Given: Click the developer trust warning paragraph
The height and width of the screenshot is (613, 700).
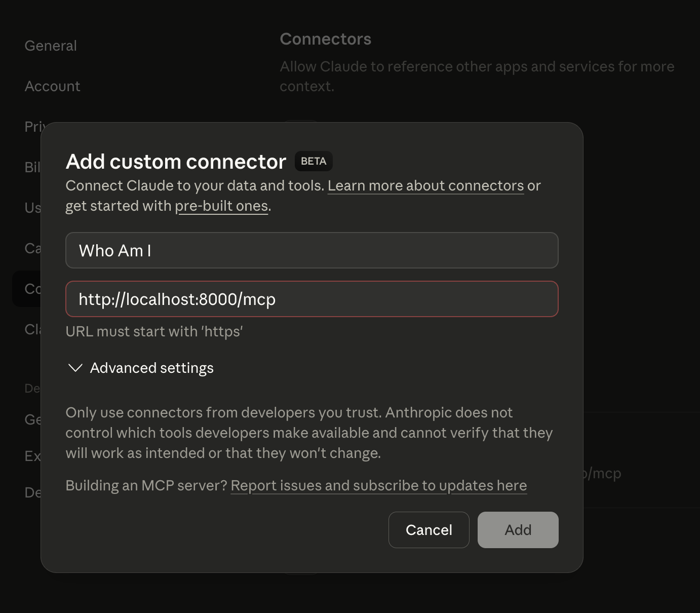Looking at the screenshot, I should [x=309, y=433].
